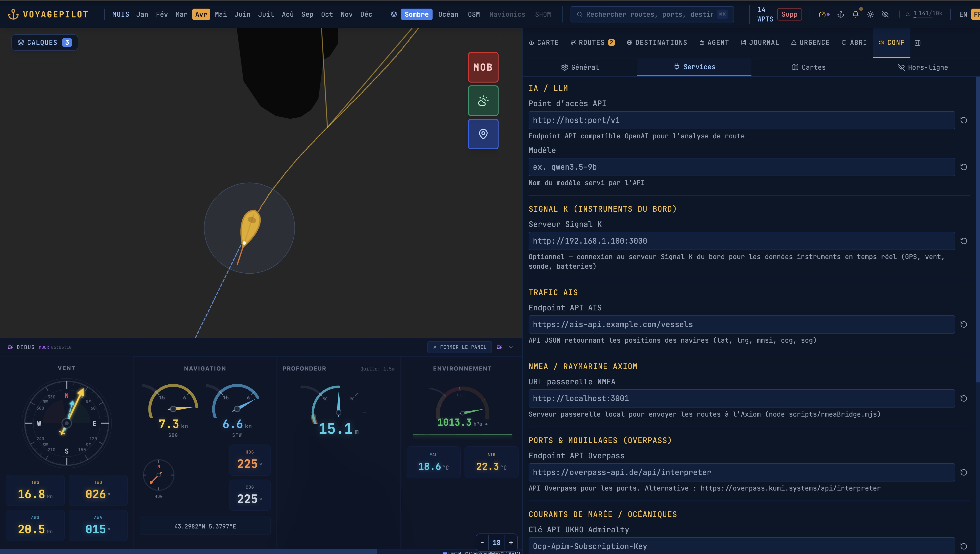Expand the Calques layers dropdown

pos(45,42)
